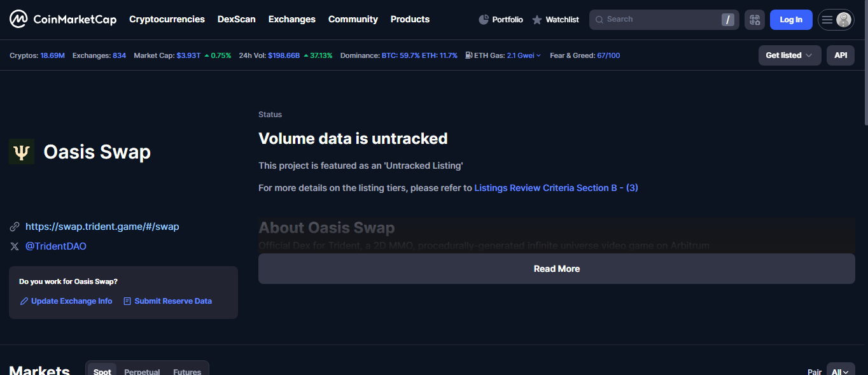This screenshot has height=375, width=868.
Task: Click the link icon beside the website URL
Action: click(15, 226)
